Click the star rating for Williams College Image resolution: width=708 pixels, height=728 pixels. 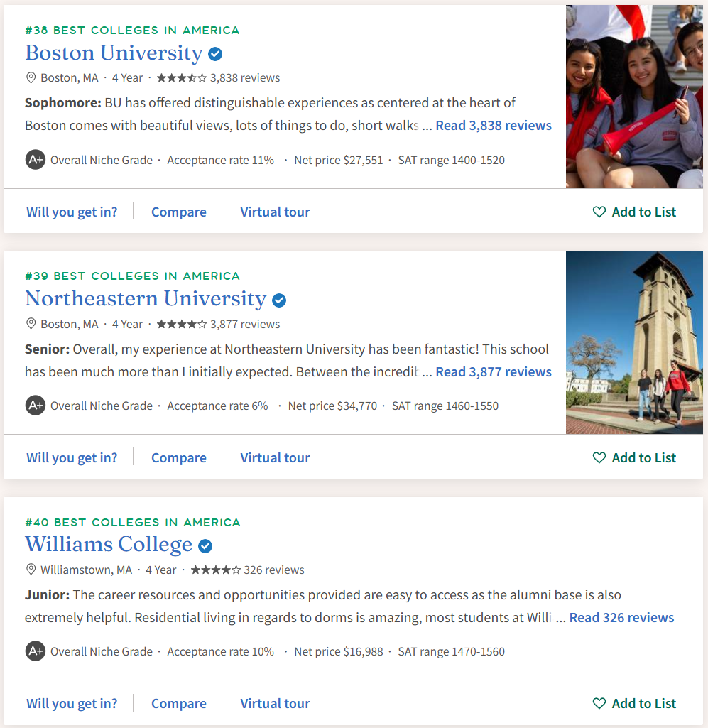tap(215, 569)
